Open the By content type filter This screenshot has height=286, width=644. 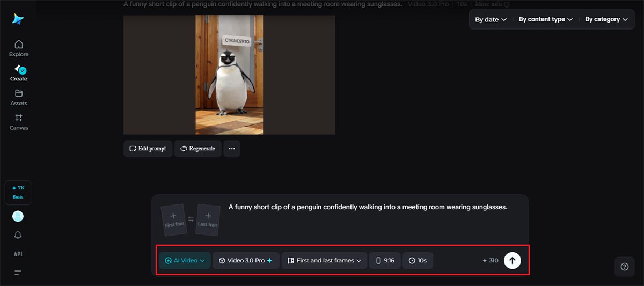coord(545,19)
